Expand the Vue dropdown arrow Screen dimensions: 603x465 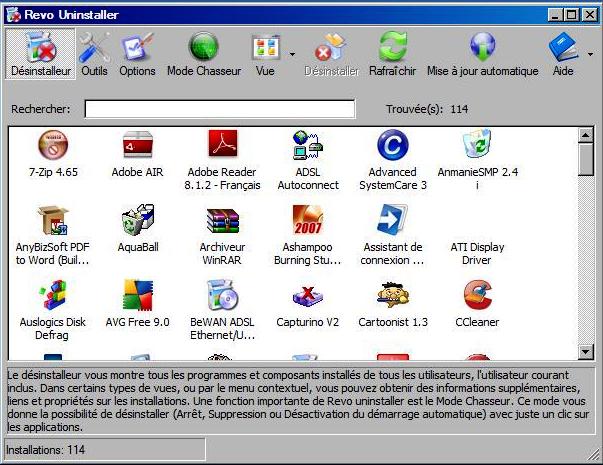(x=292, y=54)
